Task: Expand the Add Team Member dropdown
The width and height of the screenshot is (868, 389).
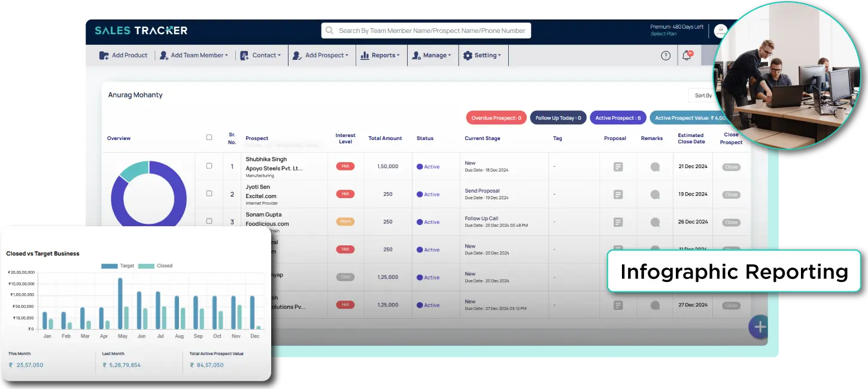Action: (x=194, y=56)
